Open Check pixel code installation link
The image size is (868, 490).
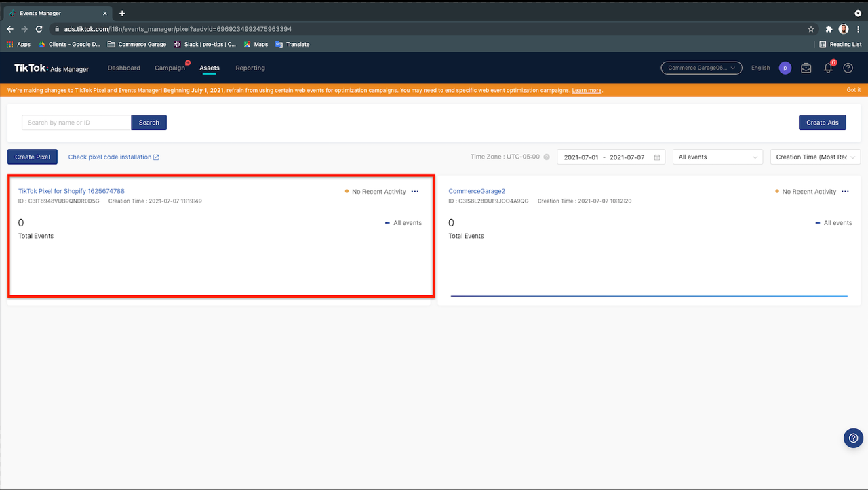pos(113,157)
